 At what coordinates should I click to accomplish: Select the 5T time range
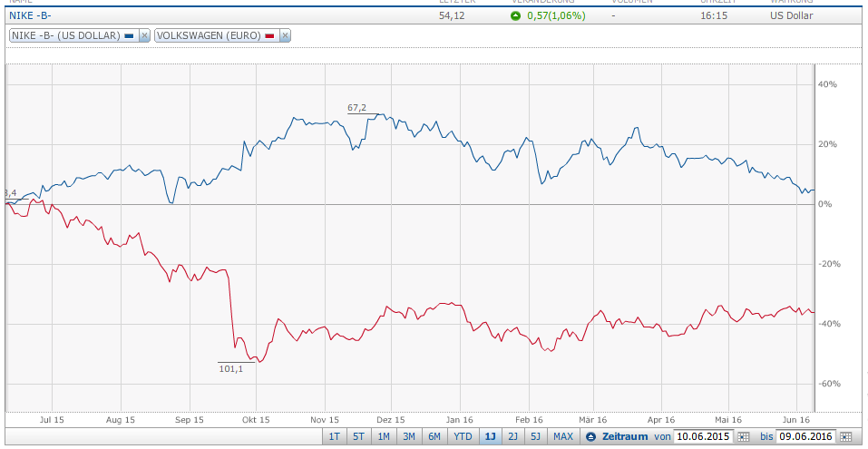pos(359,437)
